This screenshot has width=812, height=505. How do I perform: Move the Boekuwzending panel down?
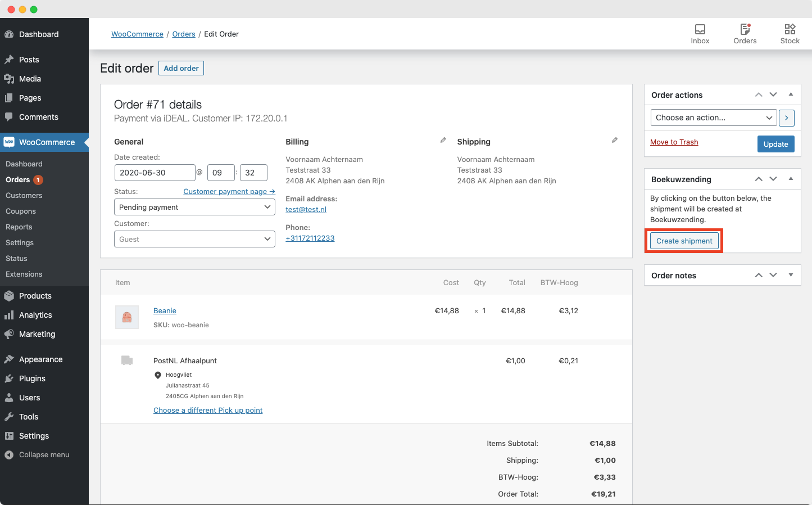tap(773, 179)
